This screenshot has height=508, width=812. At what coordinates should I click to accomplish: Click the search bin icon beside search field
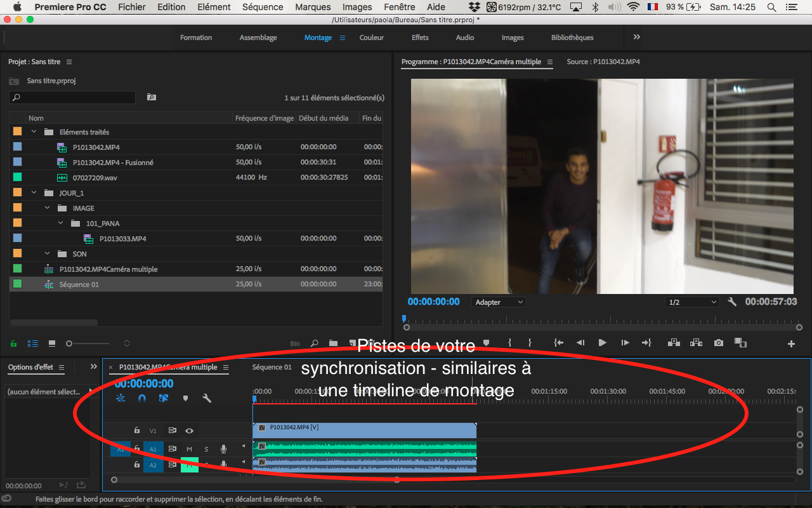tap(152, 97)
